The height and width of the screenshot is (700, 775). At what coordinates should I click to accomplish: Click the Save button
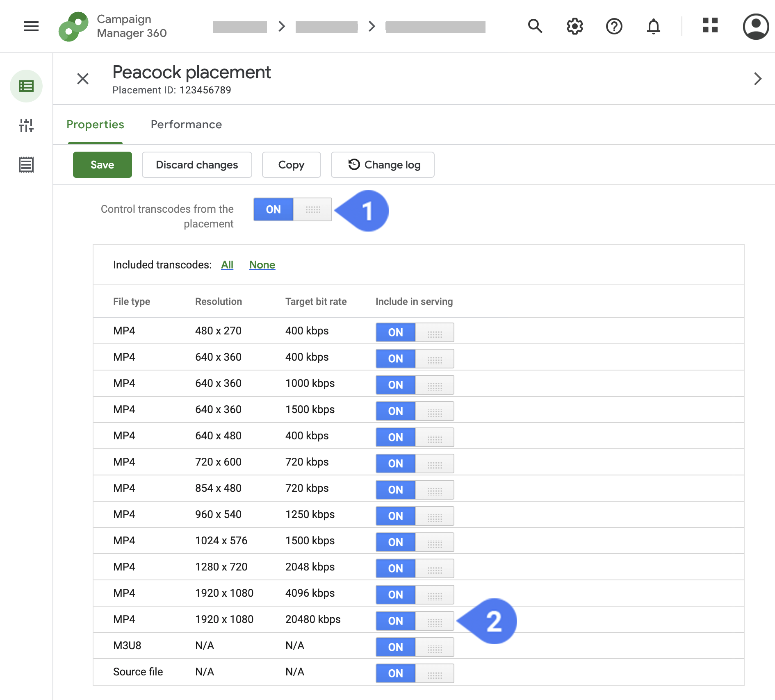(103, 165)
